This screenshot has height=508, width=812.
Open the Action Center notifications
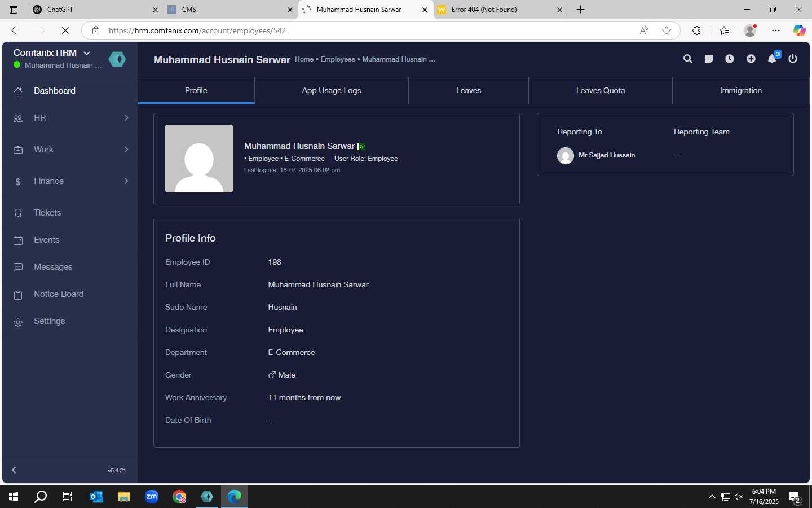795,498
